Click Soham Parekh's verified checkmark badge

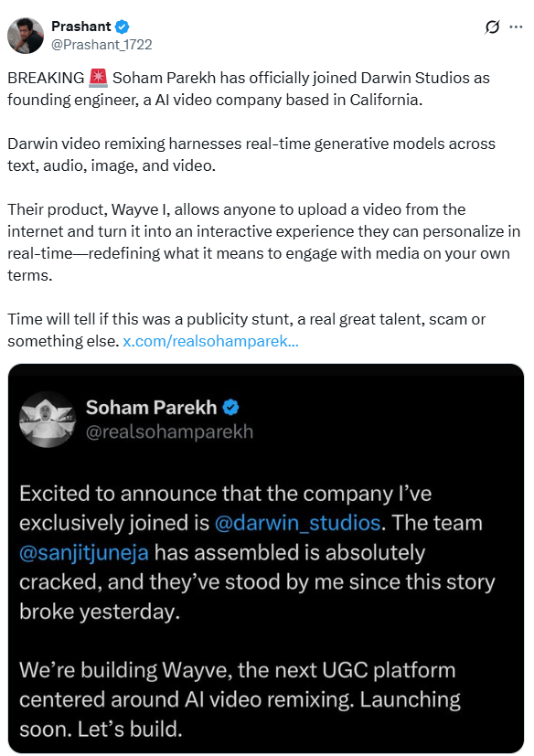point(230,408)
